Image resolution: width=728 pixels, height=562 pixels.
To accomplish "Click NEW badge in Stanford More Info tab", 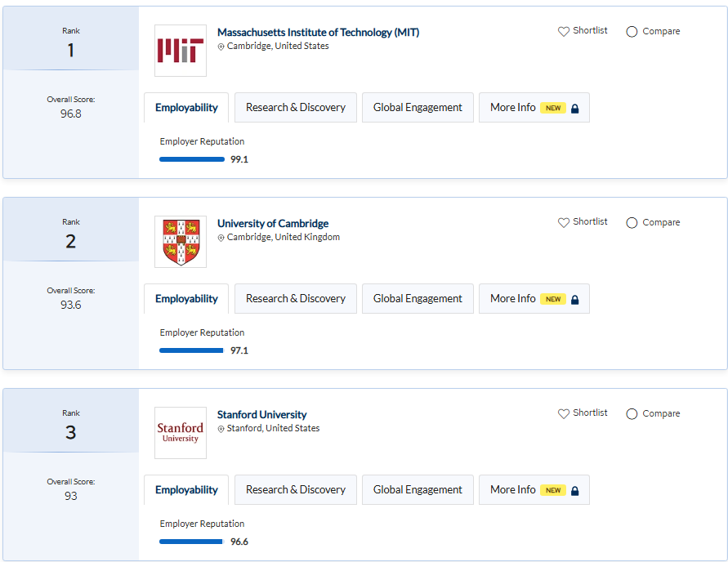I will tap(553, 490).
